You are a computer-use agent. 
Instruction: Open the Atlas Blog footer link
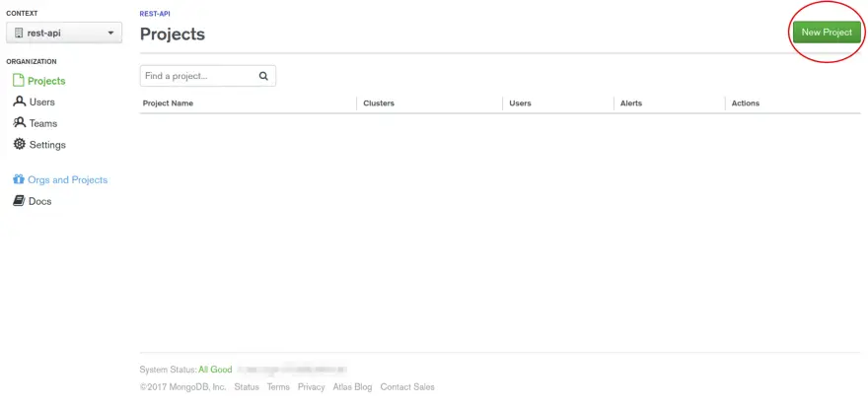click(352, 387)
